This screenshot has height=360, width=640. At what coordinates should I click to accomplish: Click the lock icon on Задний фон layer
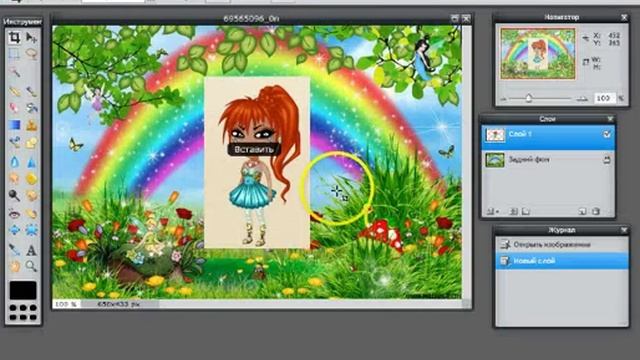pyautogui.click(x=607, y=160)
